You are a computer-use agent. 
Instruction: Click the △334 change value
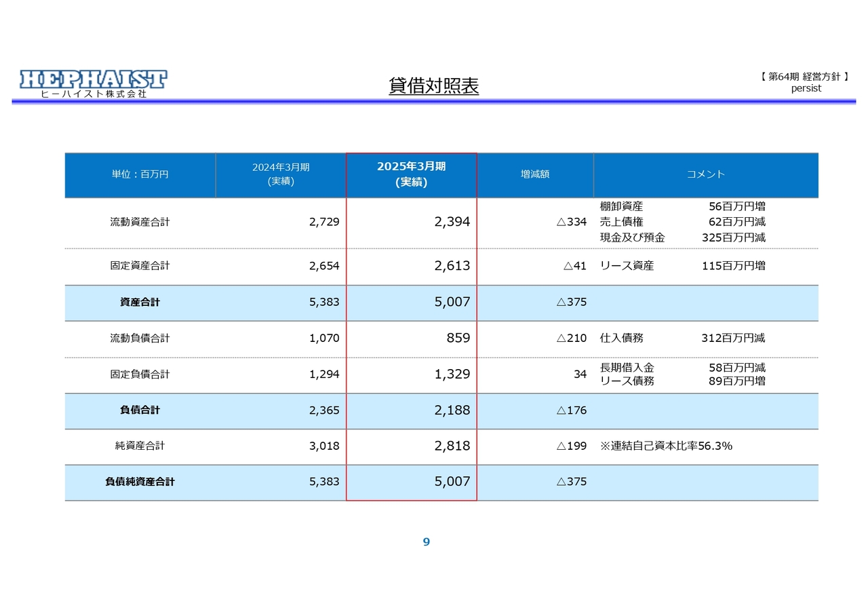(x=572, y=222)
